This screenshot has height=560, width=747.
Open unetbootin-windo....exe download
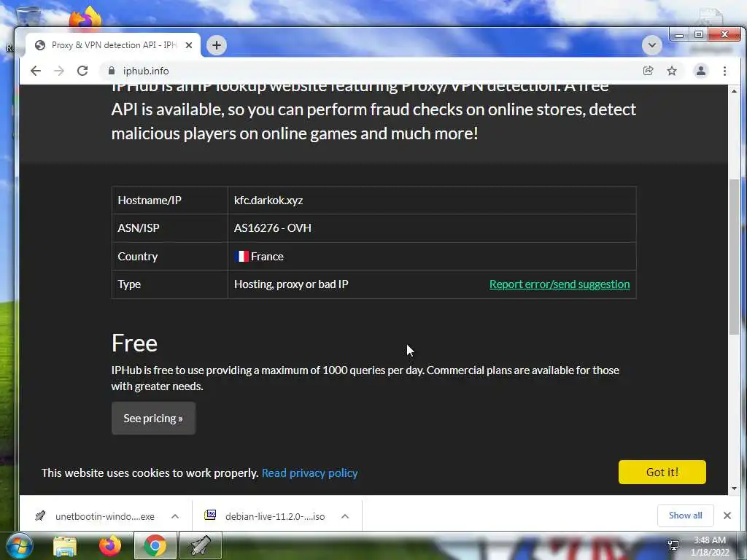coord(96,516)
